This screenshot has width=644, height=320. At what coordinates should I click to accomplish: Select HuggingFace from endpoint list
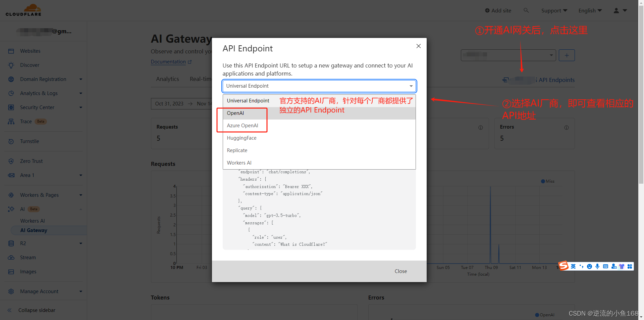[319, 138]
